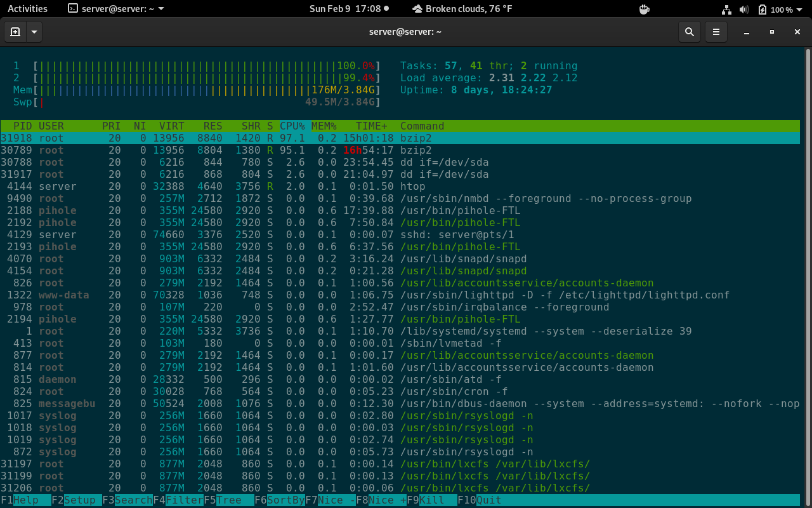
Task: Select the /usr/sbin/atd -f process row
Action: (400, 379)
